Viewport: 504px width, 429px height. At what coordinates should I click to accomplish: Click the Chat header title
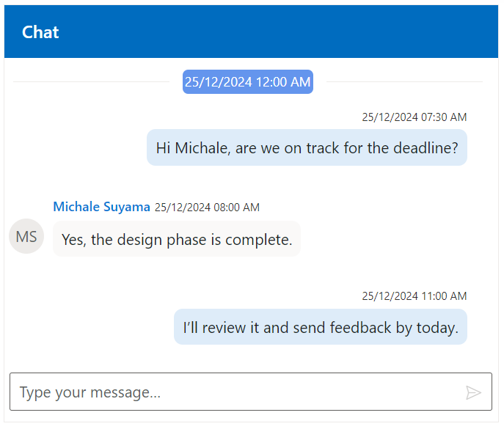coord(40,32)
